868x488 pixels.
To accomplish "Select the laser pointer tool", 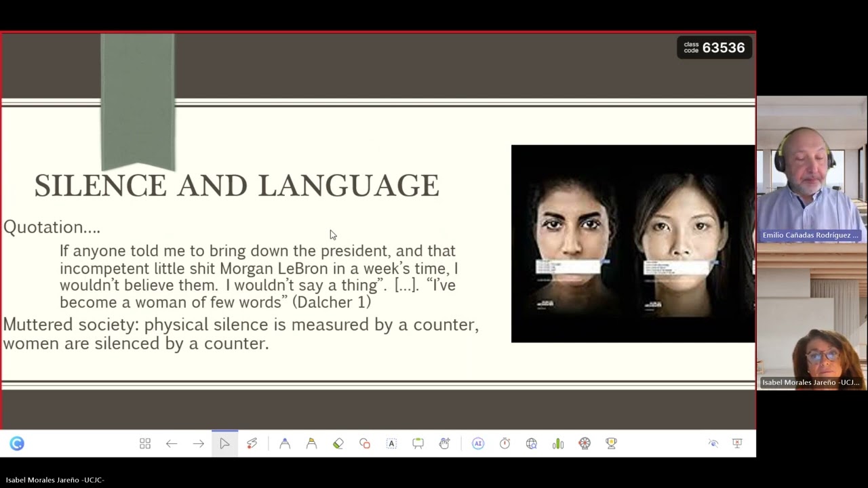I will click(252, 443).
